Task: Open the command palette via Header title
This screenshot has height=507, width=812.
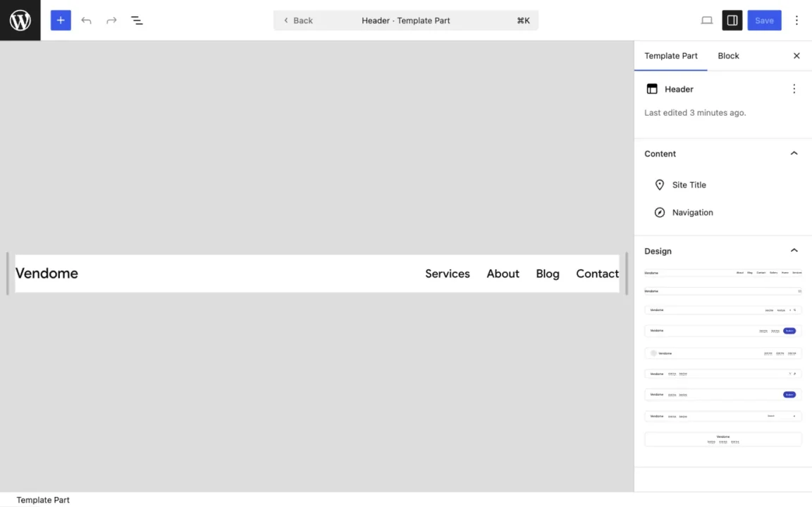Action: coord(405,20)
